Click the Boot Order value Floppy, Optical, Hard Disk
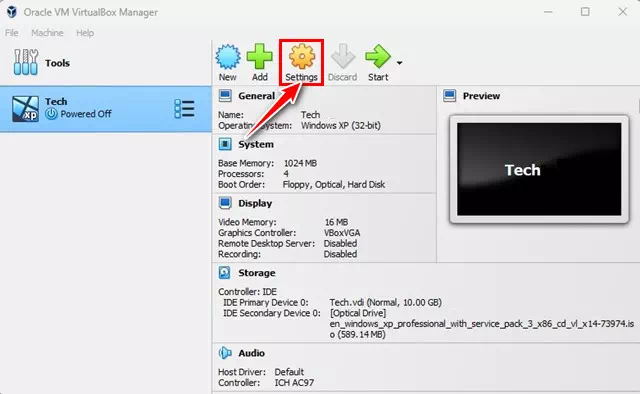The width and height of the screenshot is (640, 394). pyautogui.click(x=334, y=185)
